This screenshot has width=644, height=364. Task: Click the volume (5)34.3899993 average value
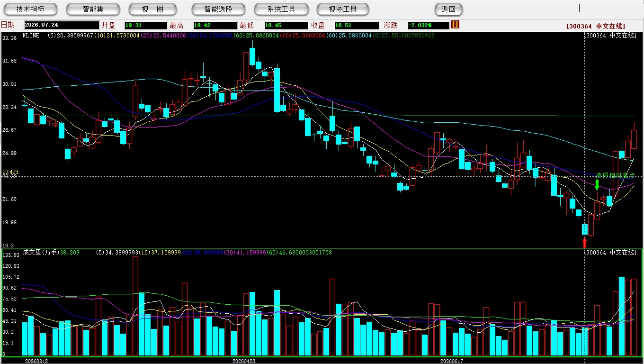pos(116,253)
